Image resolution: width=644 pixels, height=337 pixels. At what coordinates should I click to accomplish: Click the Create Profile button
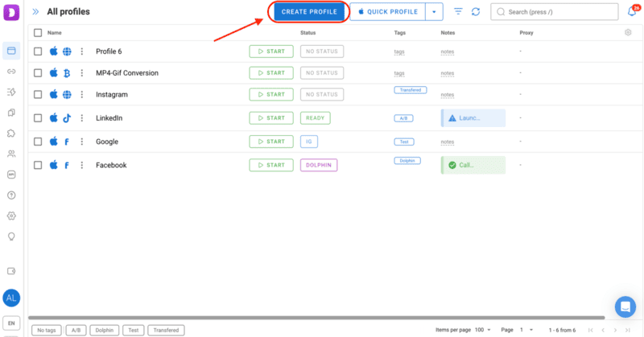coord(309,12)
